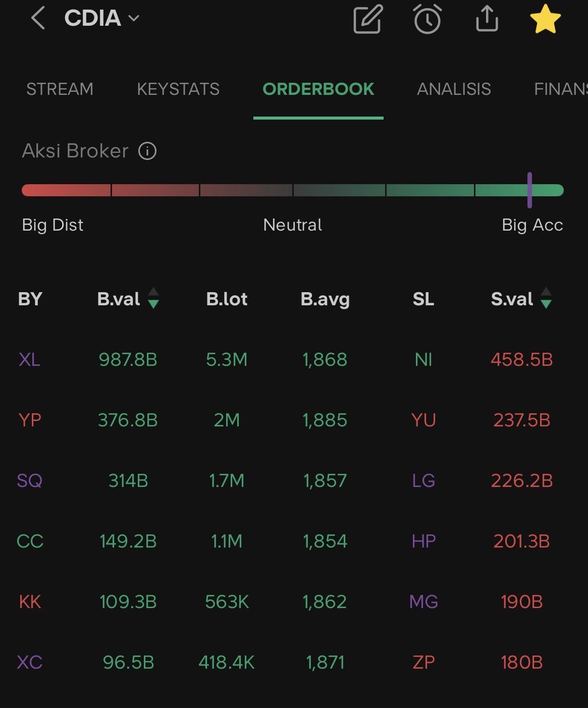The height and width of the screenshot is (708, 588).
Task: Open Aksi Broker info icon
Action: click(147, 151)
